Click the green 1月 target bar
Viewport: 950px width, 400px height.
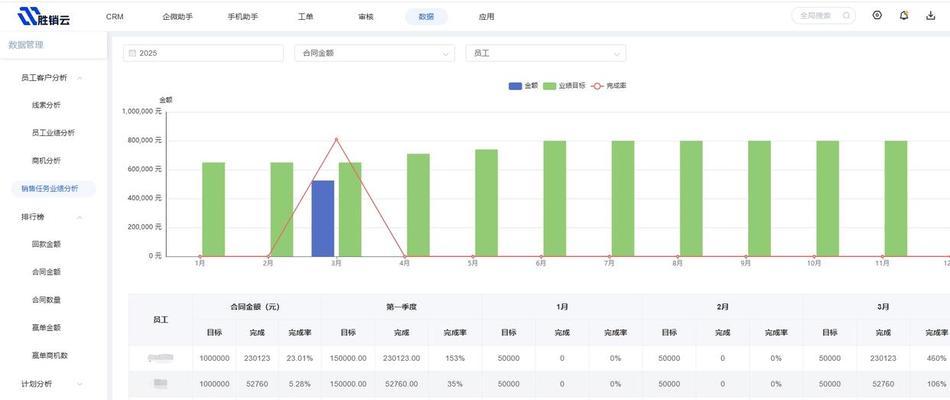tap(213, 209)
